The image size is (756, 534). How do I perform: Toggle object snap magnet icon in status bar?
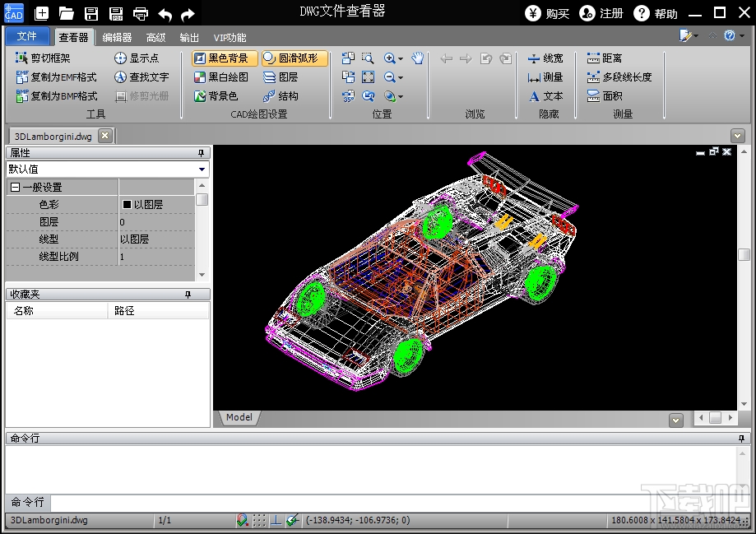pyautogui.click(x=243, y=520)
